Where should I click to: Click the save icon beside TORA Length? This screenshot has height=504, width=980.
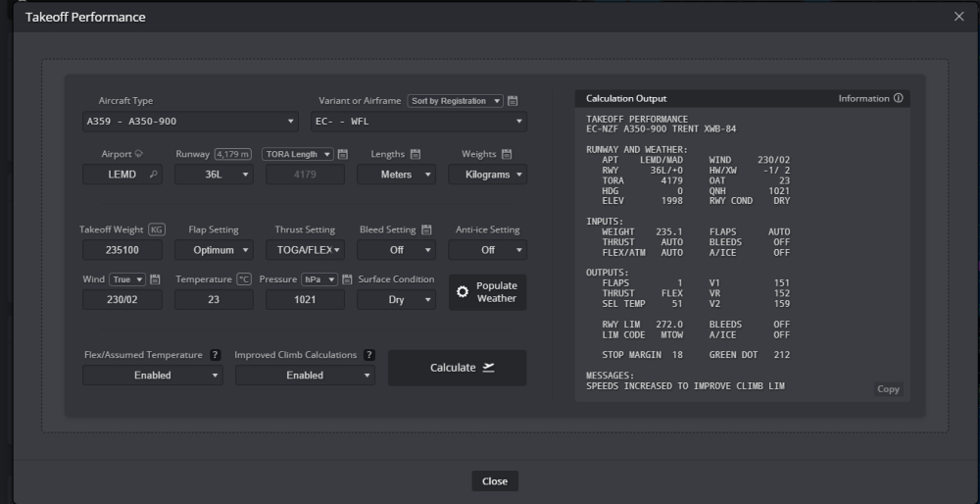[342, 154]
